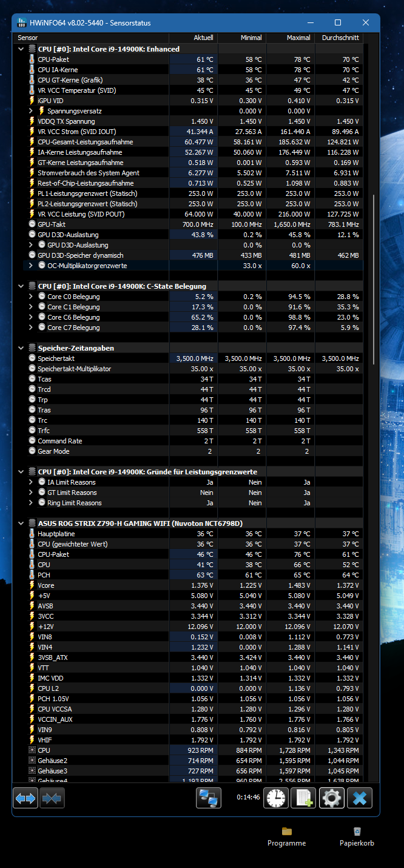
Task: Expand Core C0 Belegung
Action: coord(32,297)
